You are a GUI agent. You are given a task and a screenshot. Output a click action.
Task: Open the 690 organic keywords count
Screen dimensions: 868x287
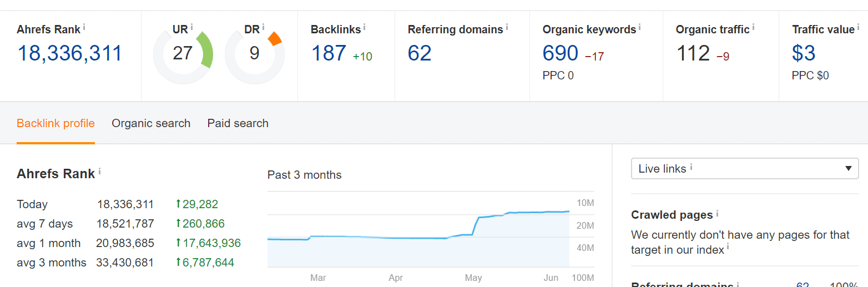pyautogui.click(x=561, y=53)
